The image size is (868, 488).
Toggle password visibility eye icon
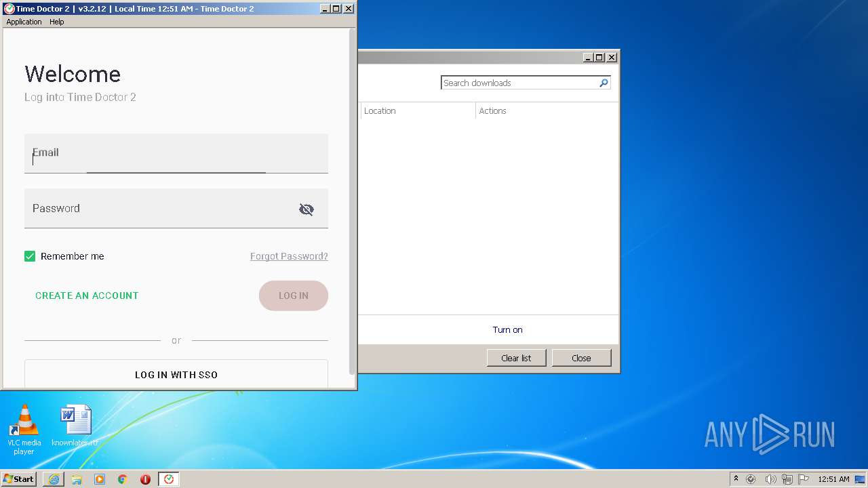[x=307, y=209]
